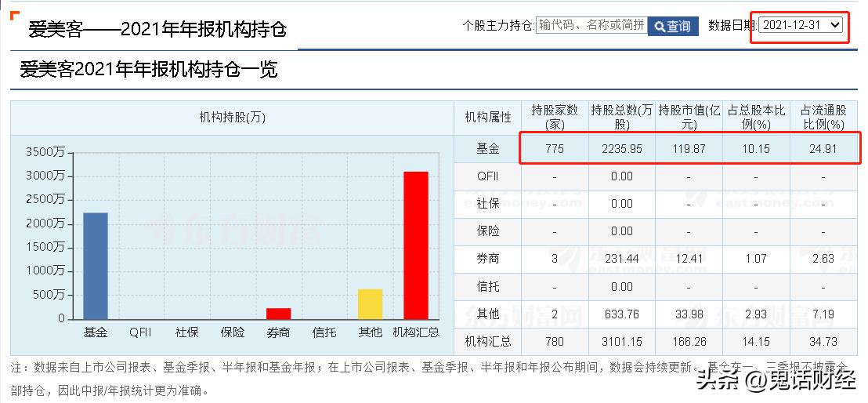Screen dimensions: 868x403
Task: Click the fund shares value 2235.95
Action: pos(622,148)
